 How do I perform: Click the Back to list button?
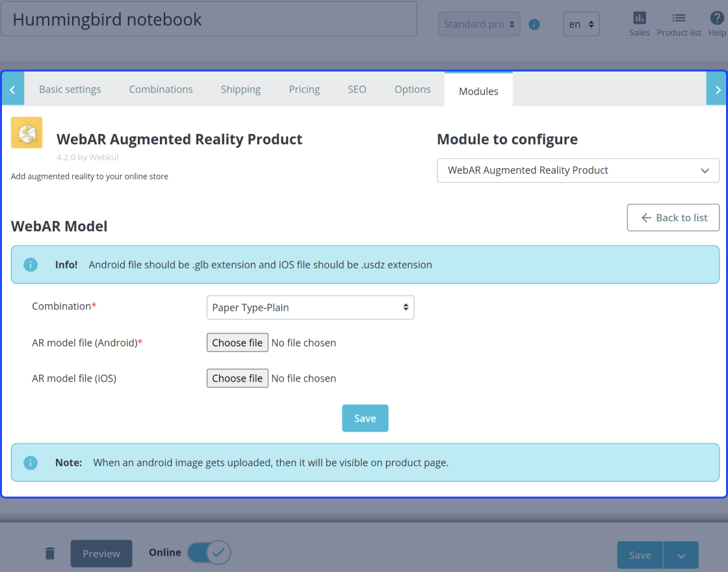673,218
